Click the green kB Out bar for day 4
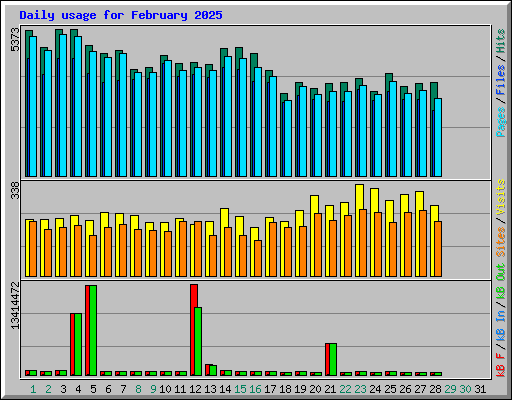The height and width of the screenshot is (400, 512). [x=78, y=344]
